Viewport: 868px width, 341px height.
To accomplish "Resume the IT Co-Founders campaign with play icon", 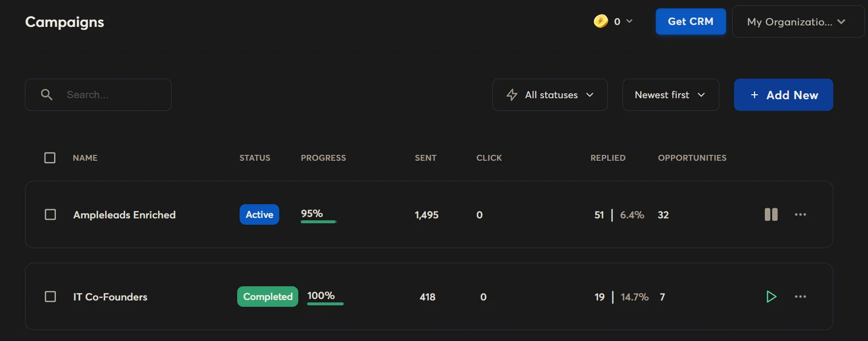I will pyautogui.click(x=771, y=297).
